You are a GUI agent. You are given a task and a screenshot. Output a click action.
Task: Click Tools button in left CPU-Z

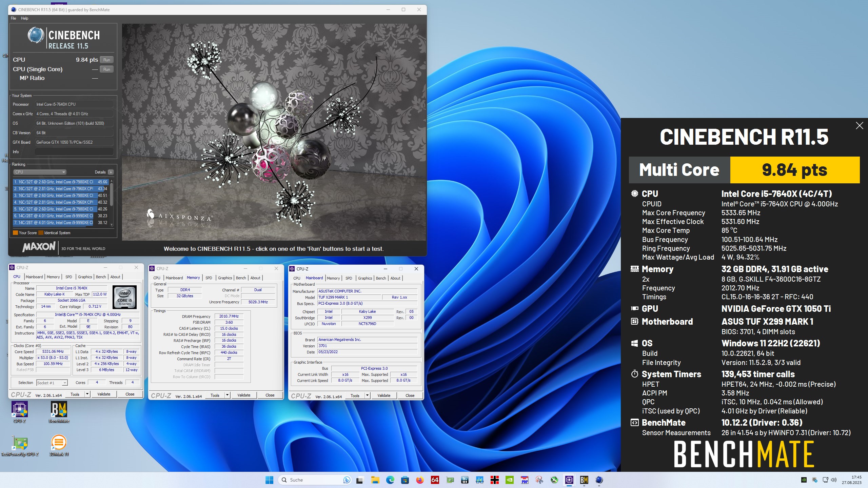(75, 394)
